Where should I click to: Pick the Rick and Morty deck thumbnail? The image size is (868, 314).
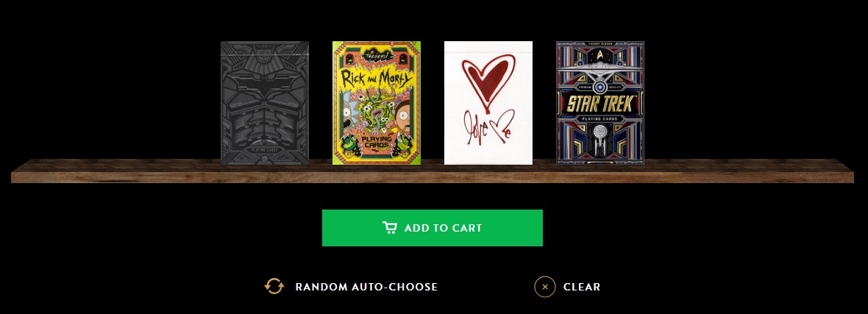coord(377,103)
